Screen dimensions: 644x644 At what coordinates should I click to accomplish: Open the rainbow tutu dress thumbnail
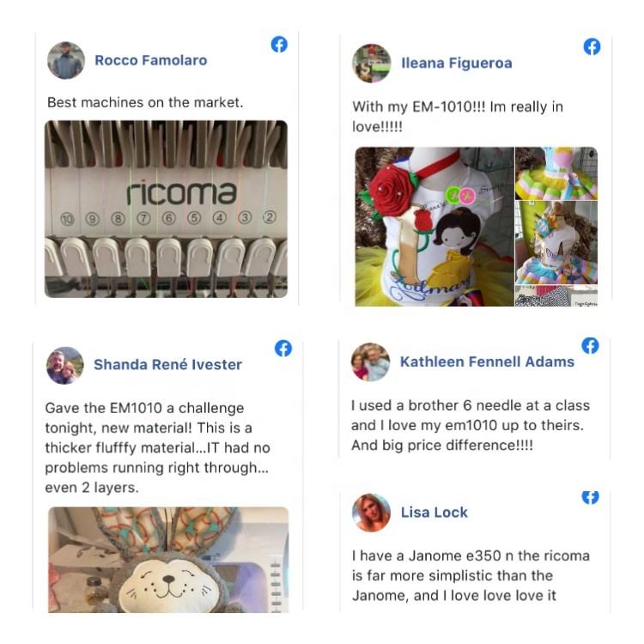click(x=556, y=173)
